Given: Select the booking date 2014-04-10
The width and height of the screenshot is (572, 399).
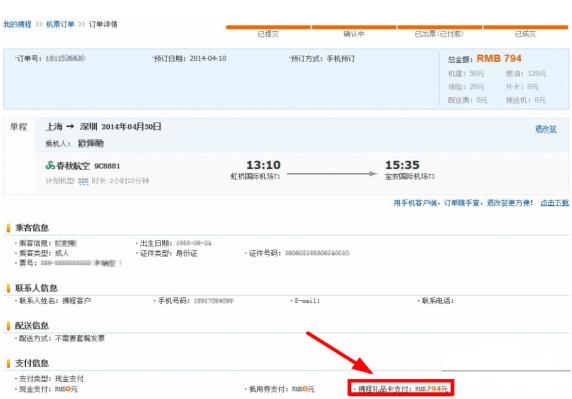Looking at the screenshot, I should (x=208, y=58).
